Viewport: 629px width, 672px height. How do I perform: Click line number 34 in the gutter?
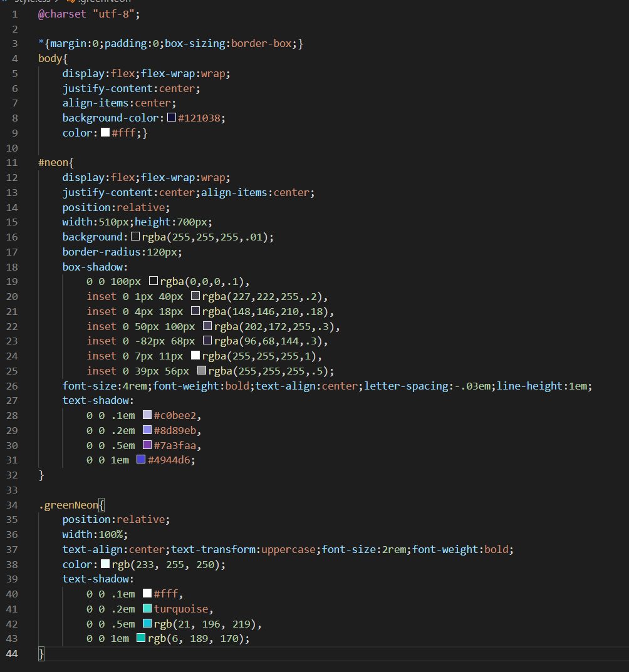click(12, 505)
